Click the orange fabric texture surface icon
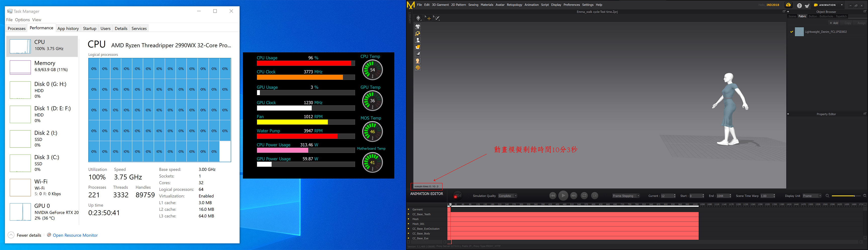The image size is (868, 250). click(x=418, y=47)
